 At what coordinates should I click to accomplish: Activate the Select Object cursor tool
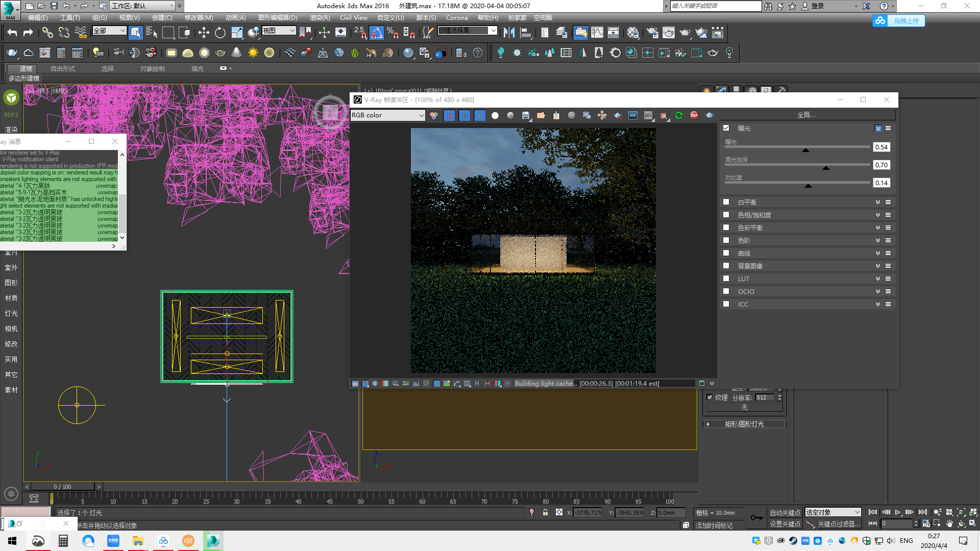pos(135,33)
